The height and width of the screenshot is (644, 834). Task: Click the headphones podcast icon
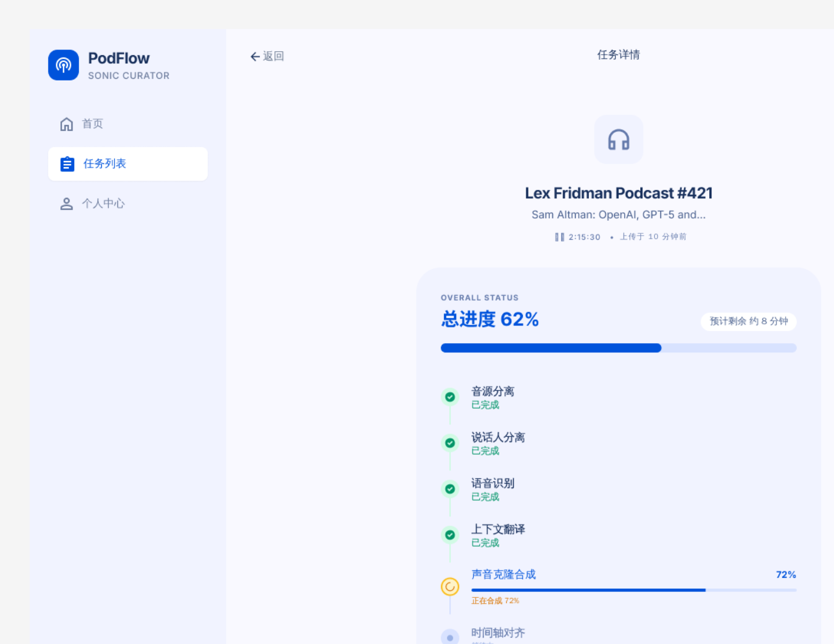[x=618, y=140]
